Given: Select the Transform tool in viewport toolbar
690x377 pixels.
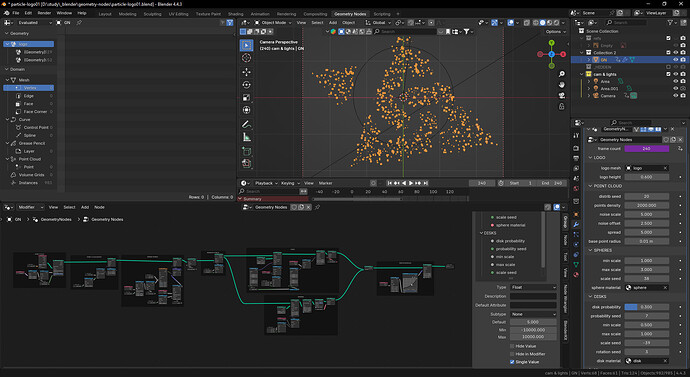Looking at the screenshot, I should pos(246,110).
